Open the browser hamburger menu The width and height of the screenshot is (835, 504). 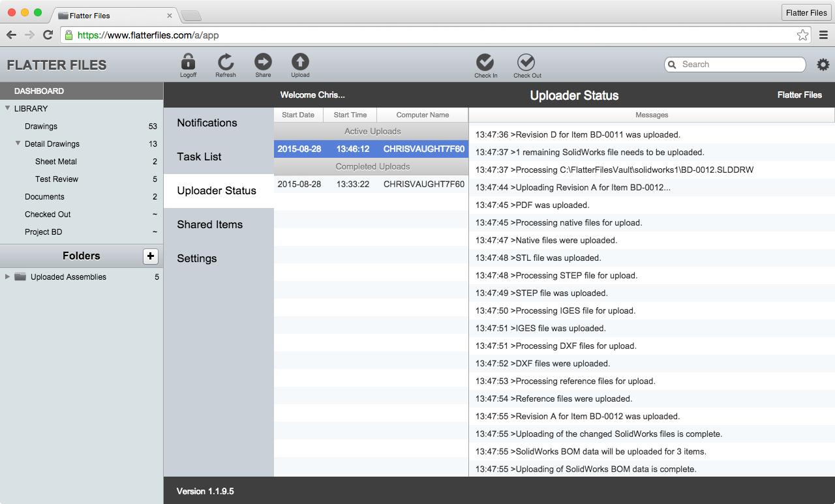click(824, 35)
